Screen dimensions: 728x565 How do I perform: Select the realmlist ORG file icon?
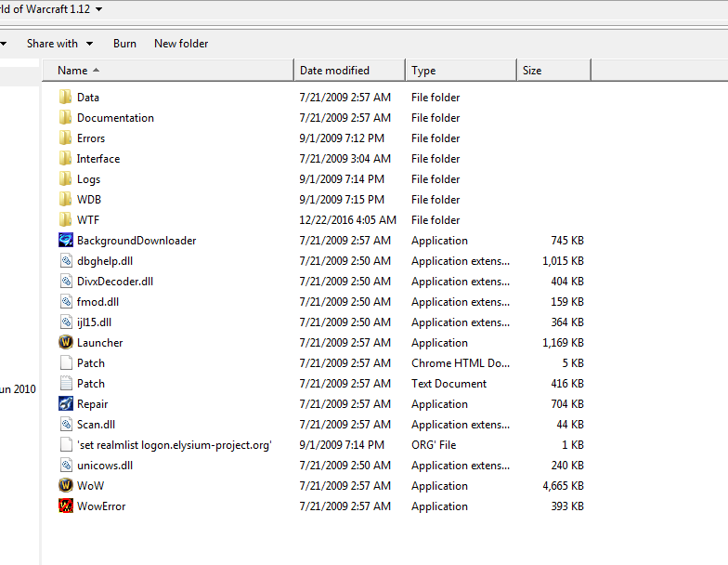(x=66, y=444)
